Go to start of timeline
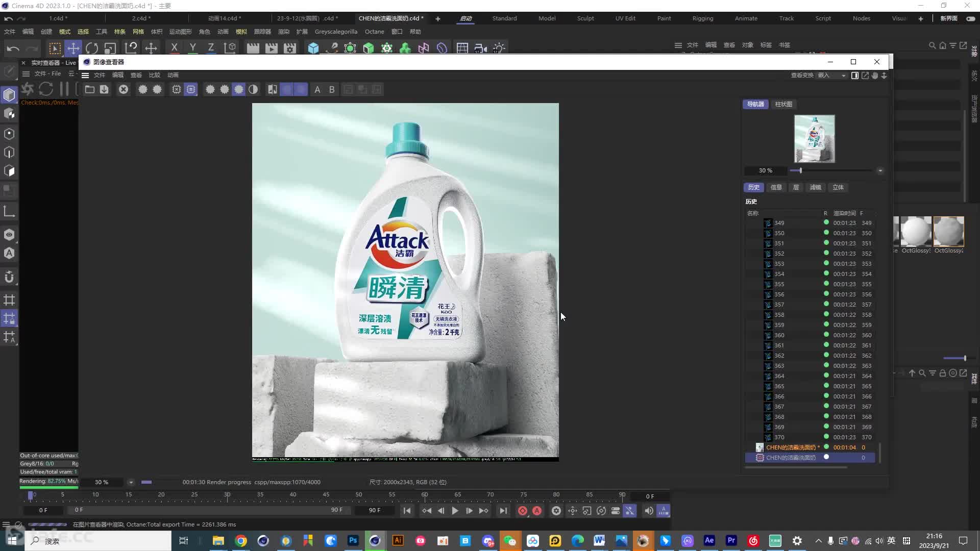Screen dimensions: 980x551 (407, 511)
